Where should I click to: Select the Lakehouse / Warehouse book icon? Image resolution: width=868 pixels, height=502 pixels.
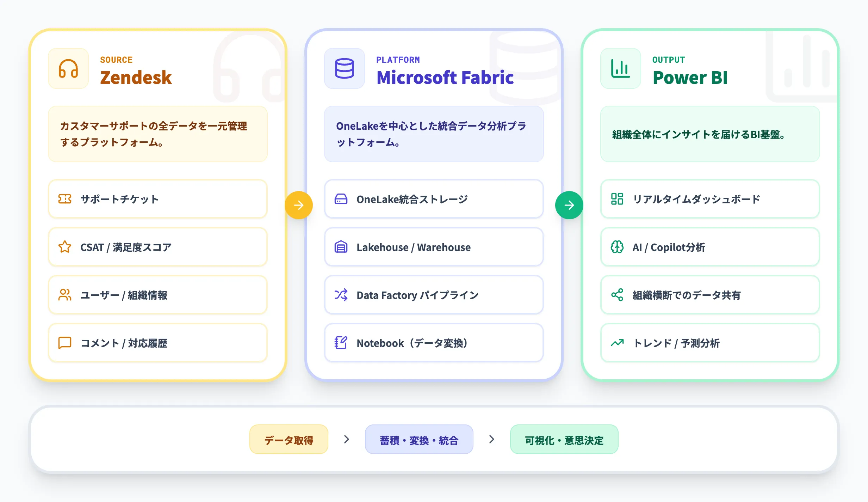341,247
